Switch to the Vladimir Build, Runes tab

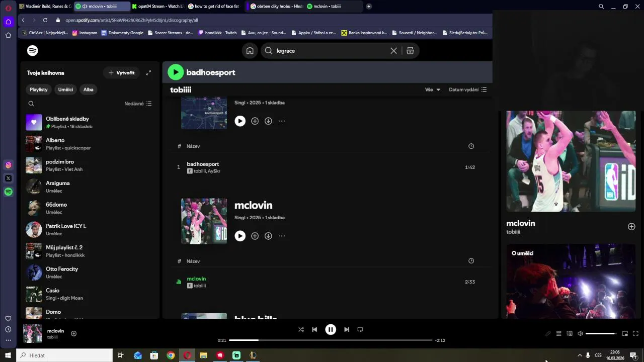tap(45, 7)
